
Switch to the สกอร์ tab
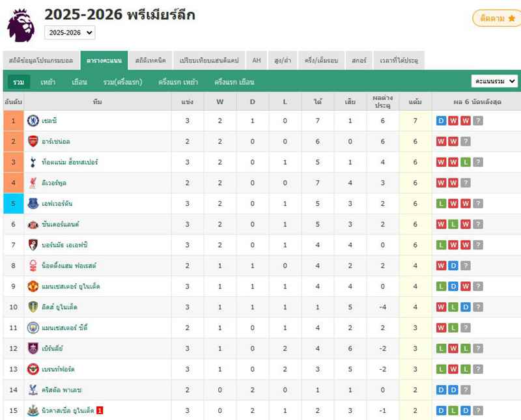pos(359,61)
